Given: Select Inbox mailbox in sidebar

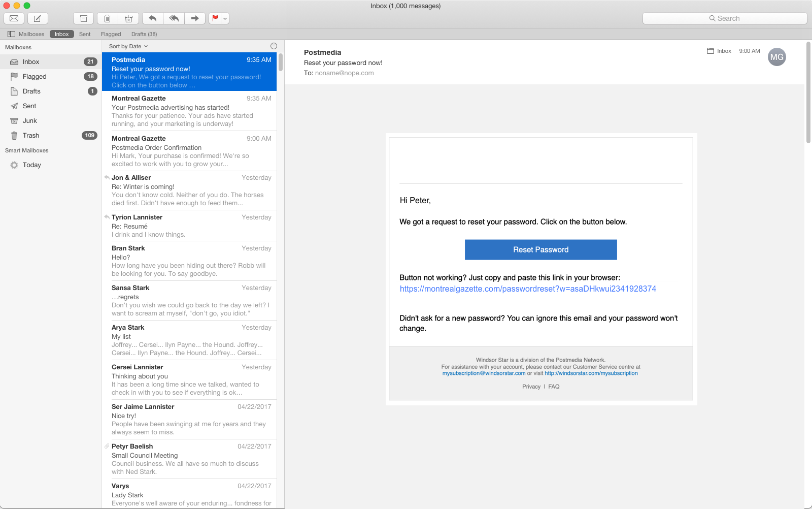Looking at the screenshot, I should (51, 62).
